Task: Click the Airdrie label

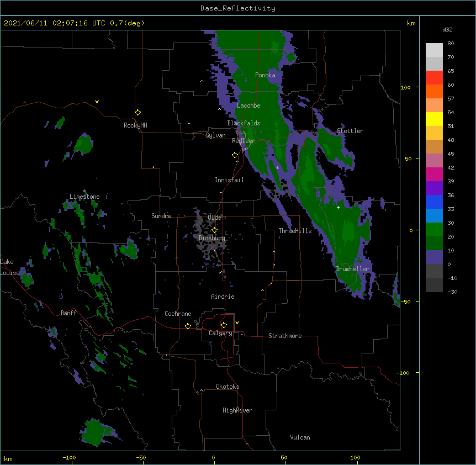Action: 223,297
